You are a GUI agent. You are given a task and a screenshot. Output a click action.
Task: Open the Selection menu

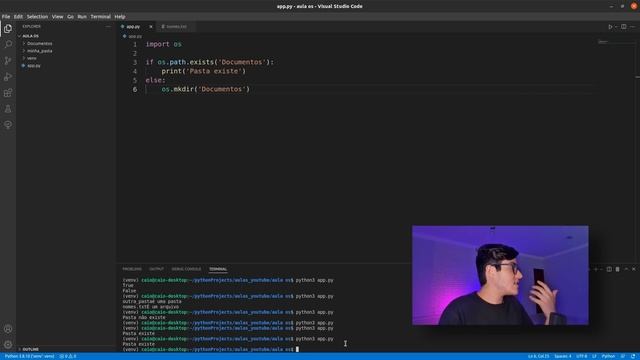[38, 17]
